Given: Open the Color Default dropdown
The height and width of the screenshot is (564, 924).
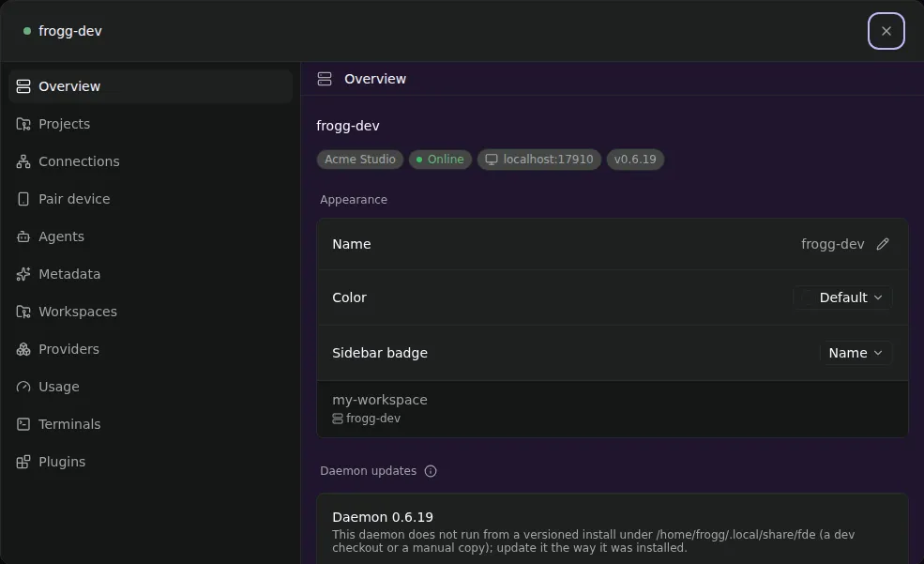Looking at the screenshot, I should (x=842, y=297).
